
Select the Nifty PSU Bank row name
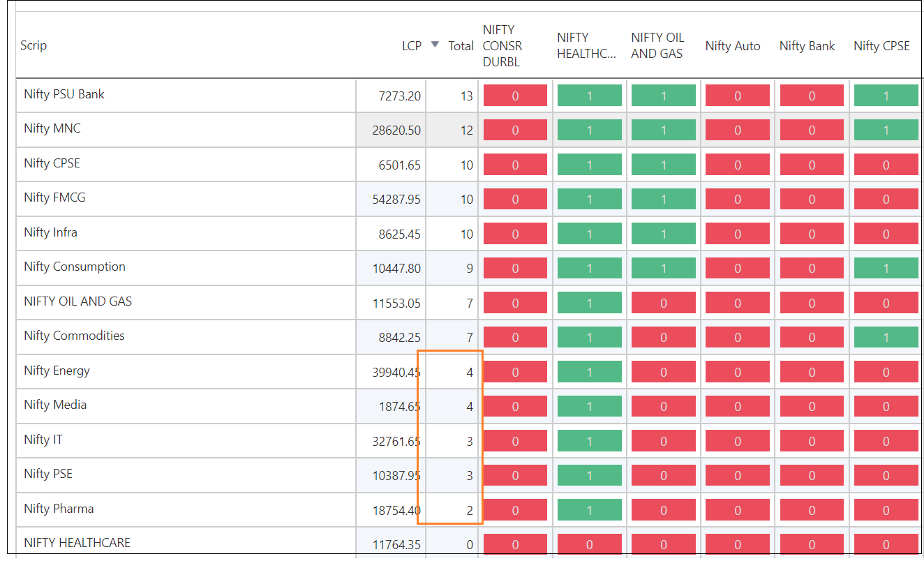[64, 94]
